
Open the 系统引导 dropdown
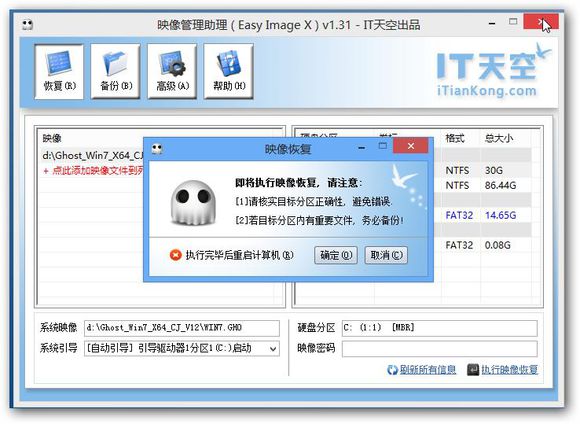(x=182, y=349)
